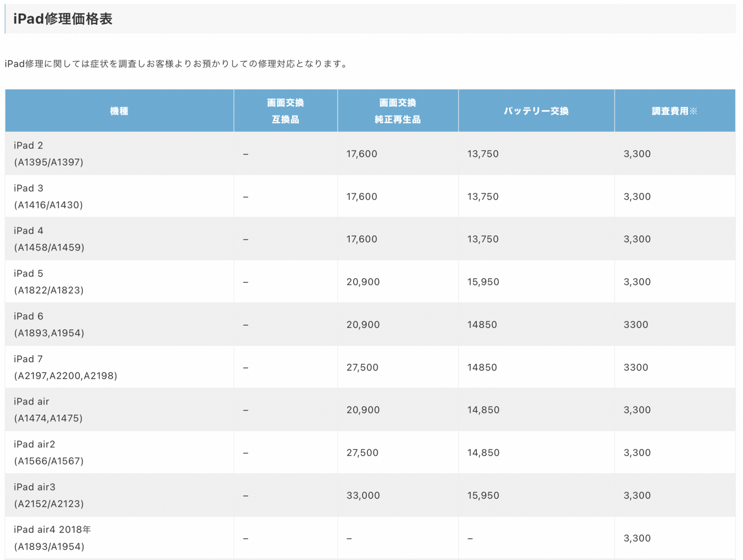The image size is (743, 560).
Task: Click iPad air4 inspection fee 3,300
Action: click(x=637, y=538)
